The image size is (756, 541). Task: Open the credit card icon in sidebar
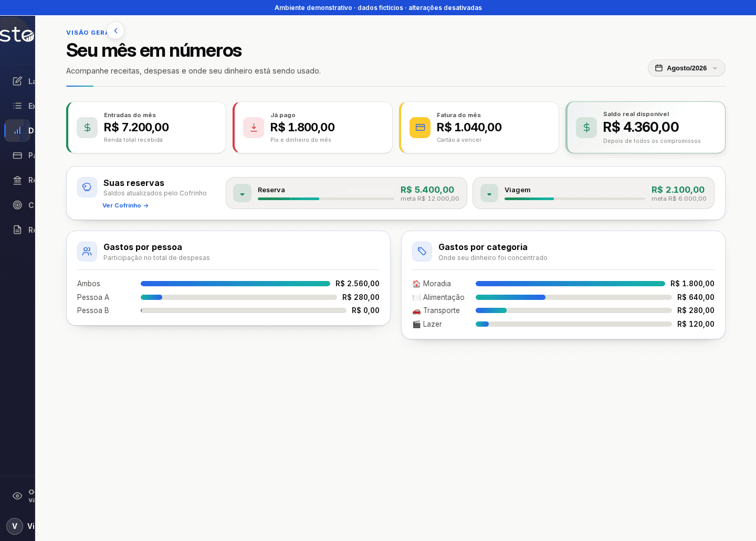(x=17, y=155)
